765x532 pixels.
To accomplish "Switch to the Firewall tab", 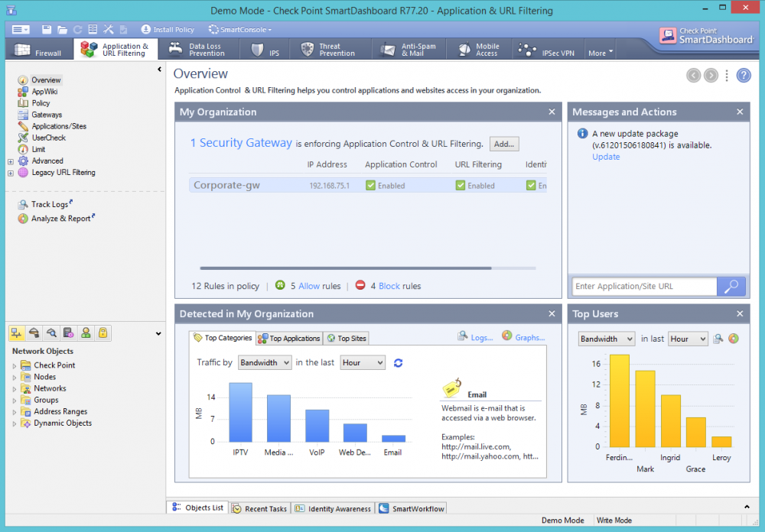I will [x=39, y=50].
